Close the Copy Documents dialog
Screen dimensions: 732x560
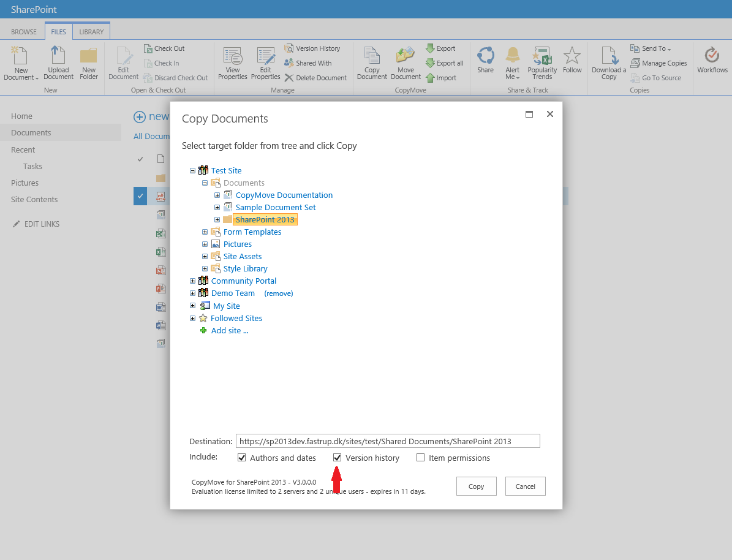coord(550,114)
